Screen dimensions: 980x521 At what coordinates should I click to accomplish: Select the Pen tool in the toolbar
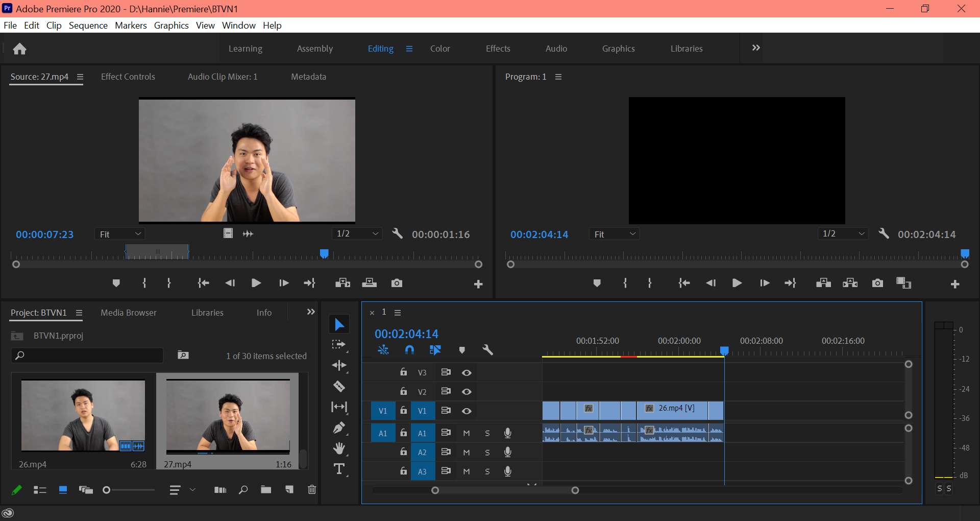pos(339,428)
